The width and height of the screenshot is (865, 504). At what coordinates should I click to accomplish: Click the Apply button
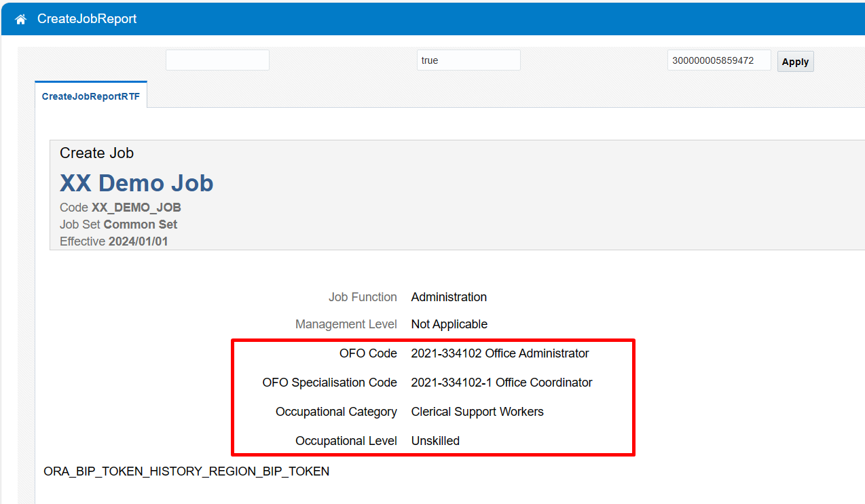pyautogui.click(x=795, y=61)
